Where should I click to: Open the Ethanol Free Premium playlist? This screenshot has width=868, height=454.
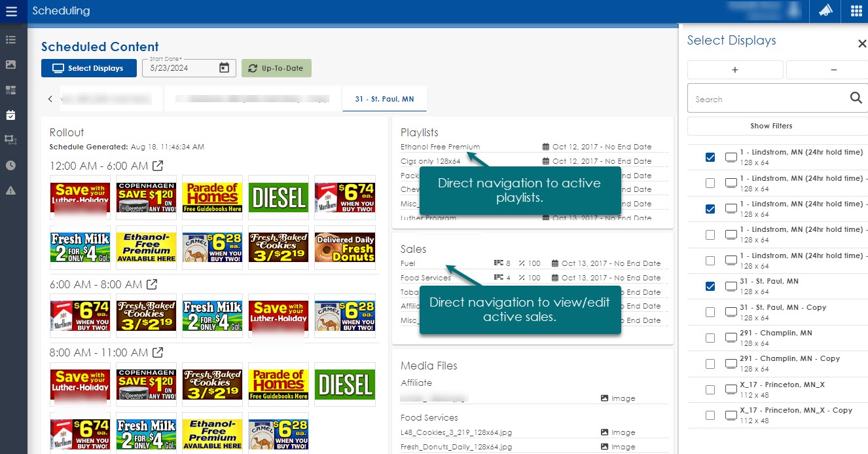[x=440, y=147]
